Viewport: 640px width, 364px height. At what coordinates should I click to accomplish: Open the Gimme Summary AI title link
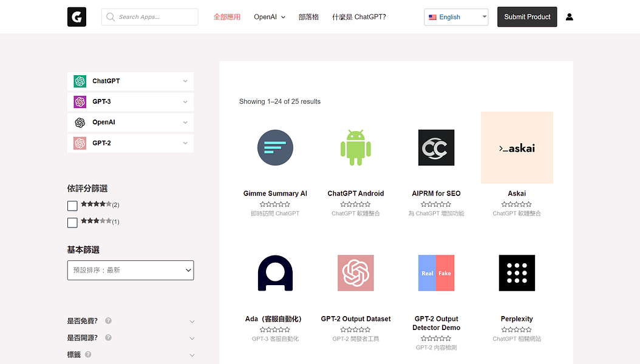(275, 194)
